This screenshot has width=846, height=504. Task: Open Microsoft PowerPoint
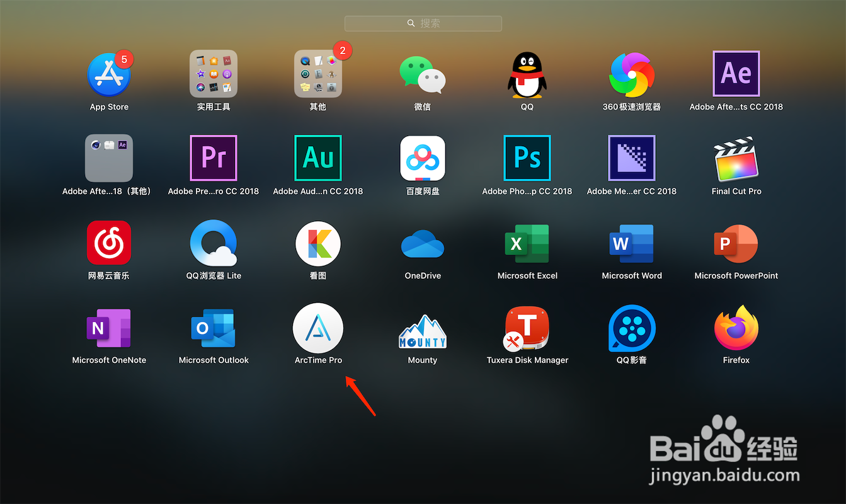[x=736, y=243]
